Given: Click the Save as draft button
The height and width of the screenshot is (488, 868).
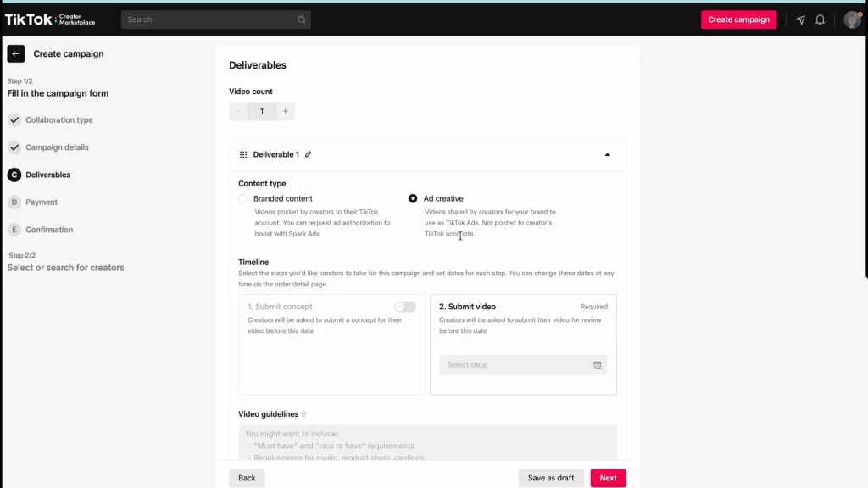Looking at the screenshot, I should (x=550, y=477).
